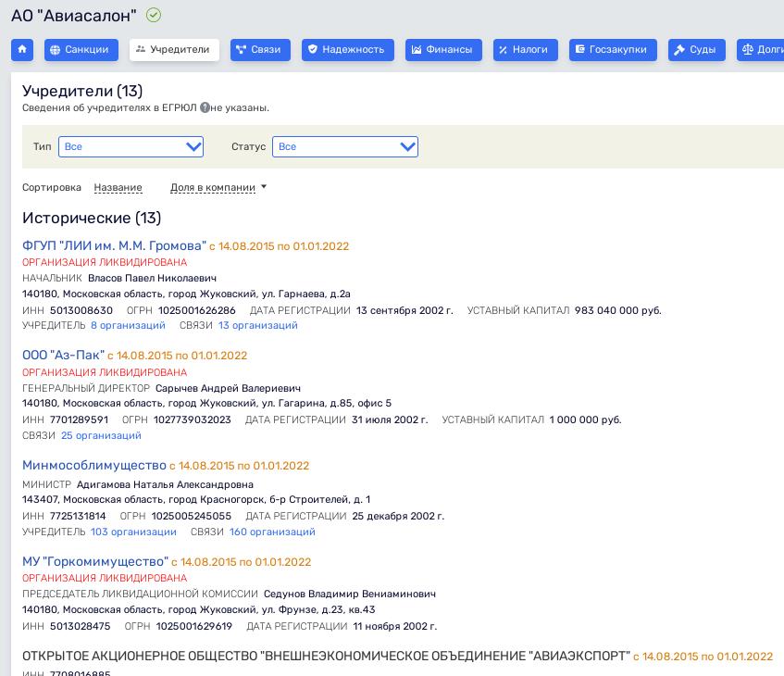Viewport: 784px width, 676px height.
Task: Click OGRN value 1025005245055
Action: [x=192, y=516]
